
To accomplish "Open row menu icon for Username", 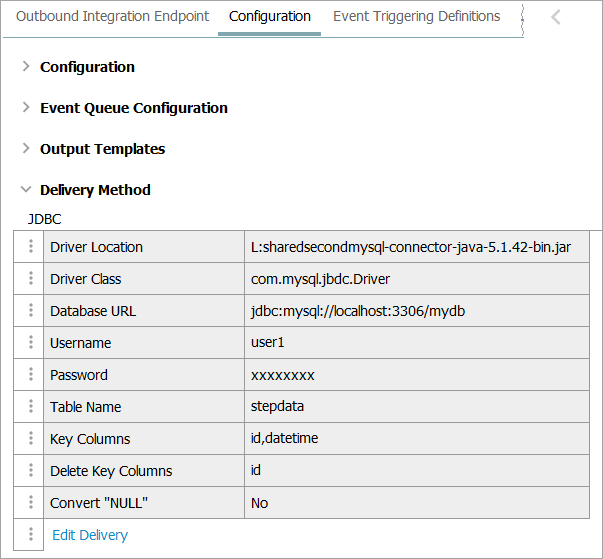I will [x=30, y=343].
